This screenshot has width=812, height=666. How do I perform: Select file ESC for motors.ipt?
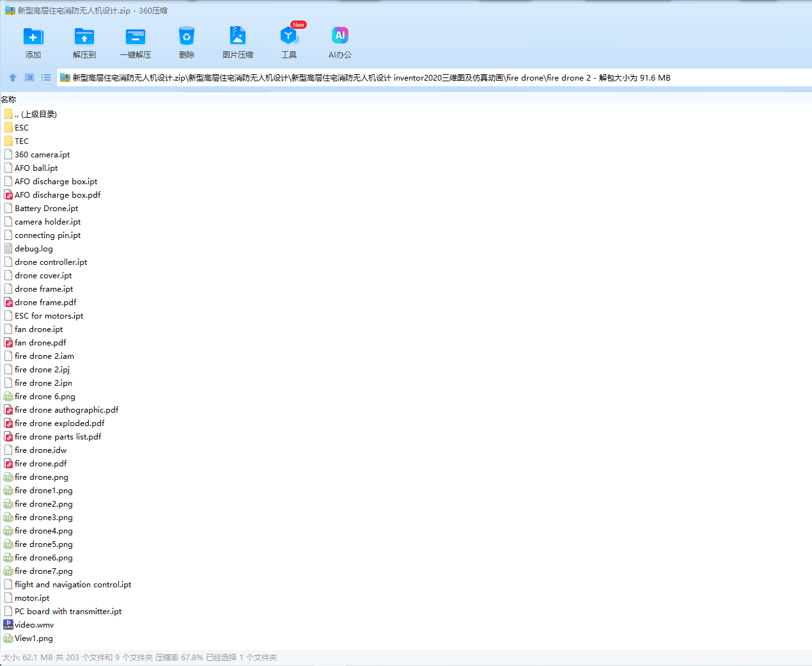pos(43,315)
